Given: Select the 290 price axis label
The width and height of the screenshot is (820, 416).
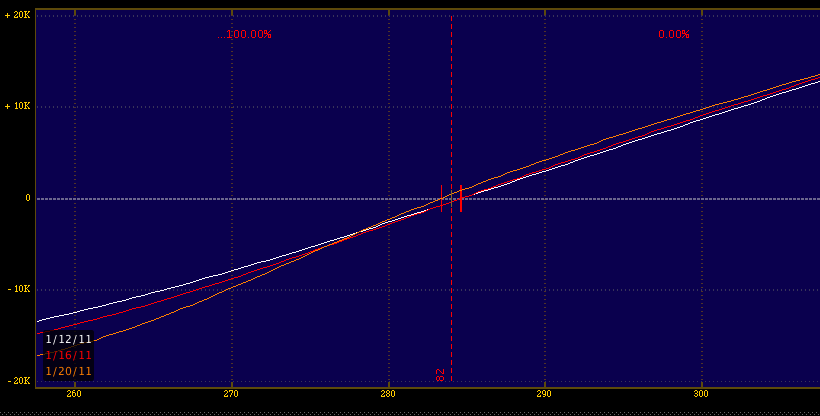Looking at the screenshot, I should tap(545, 393).
